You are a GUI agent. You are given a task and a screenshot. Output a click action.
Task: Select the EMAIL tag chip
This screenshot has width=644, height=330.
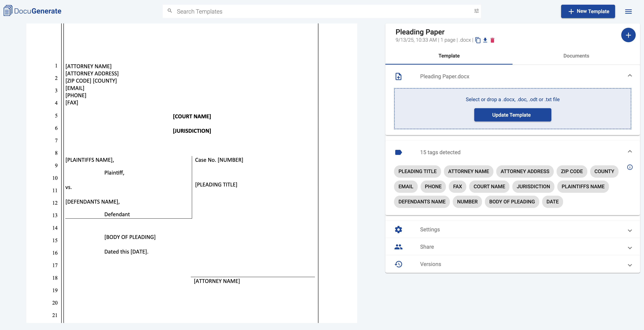(405, 187)
